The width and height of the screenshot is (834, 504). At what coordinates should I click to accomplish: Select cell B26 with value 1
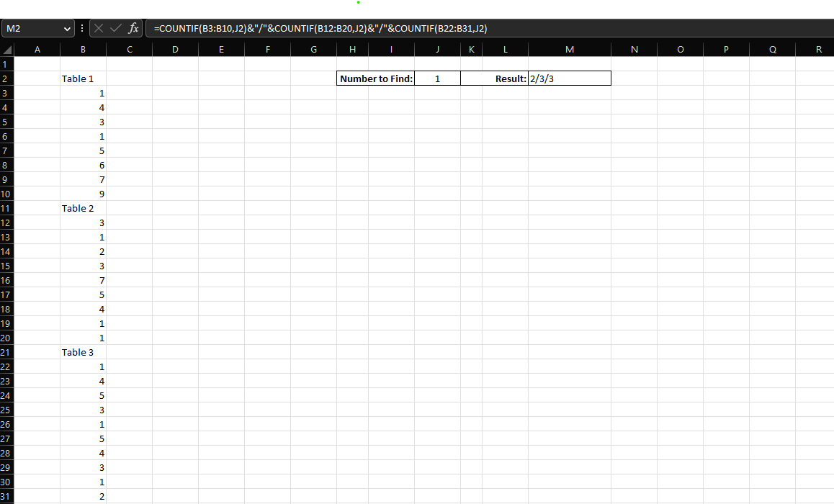(x=83, y=424)
